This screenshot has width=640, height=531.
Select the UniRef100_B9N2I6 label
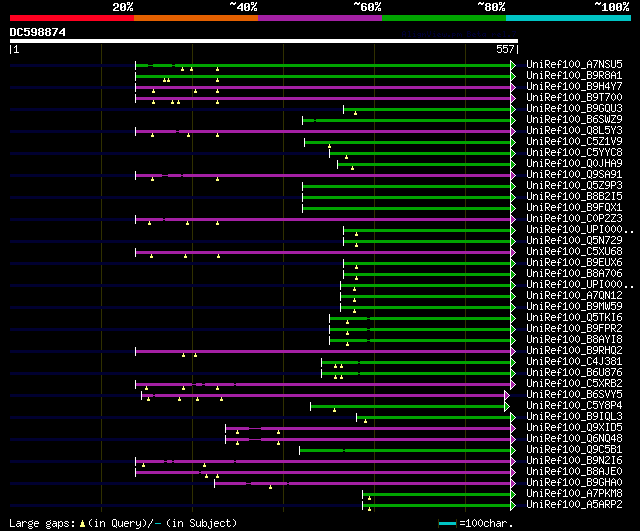pos(574,461)
